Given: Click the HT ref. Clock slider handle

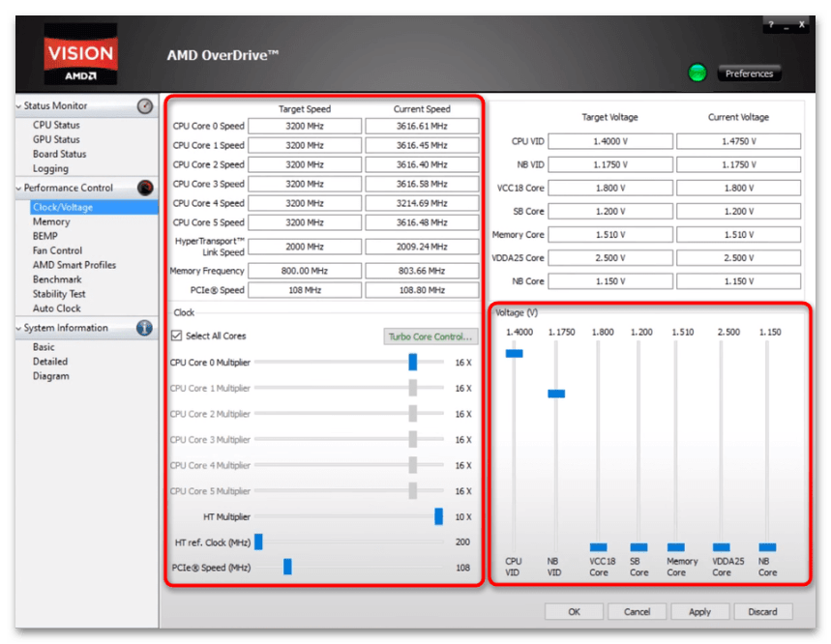Looking at the screenshot, I should [258, 542].
